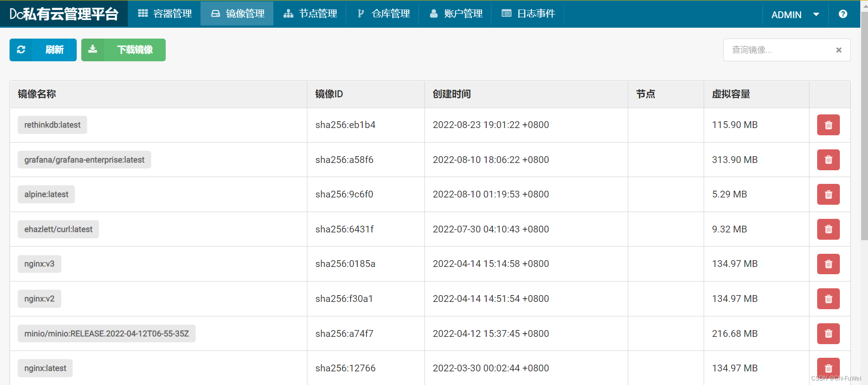Viewport: 868px width, 385px height.
Task: Select the nginx:latest name tag
Action: (45, 368)
